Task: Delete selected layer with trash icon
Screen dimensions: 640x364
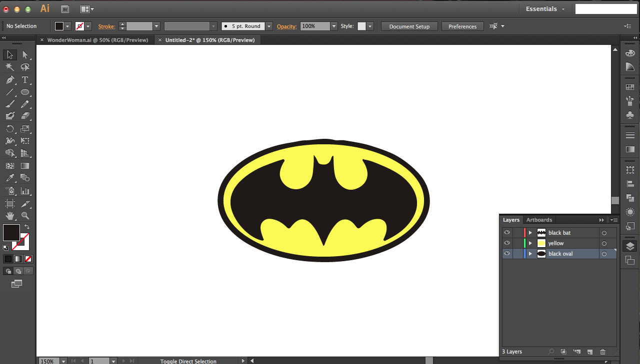Action: pos(602,352)
